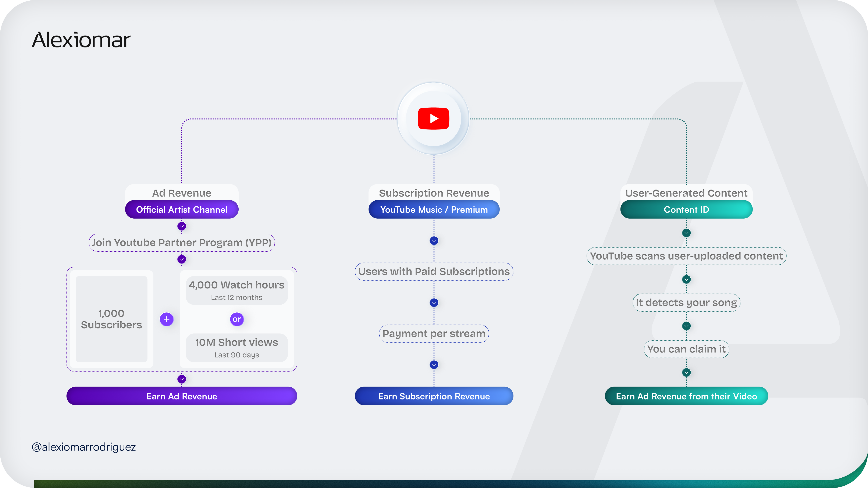Click the chevron below Users with Paid Subscriptions

[x=434, y=303]
